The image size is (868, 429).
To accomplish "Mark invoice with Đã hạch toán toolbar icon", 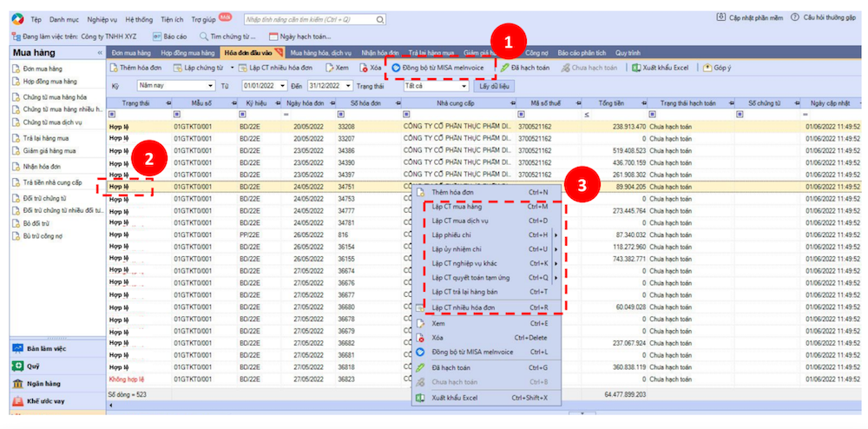I will click(x=504, y=68).
